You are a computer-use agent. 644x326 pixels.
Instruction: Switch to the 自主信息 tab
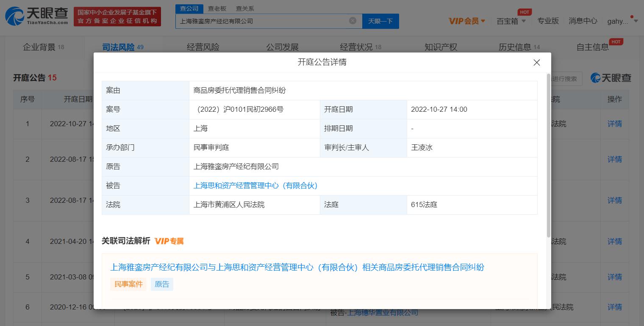[593, 47]
